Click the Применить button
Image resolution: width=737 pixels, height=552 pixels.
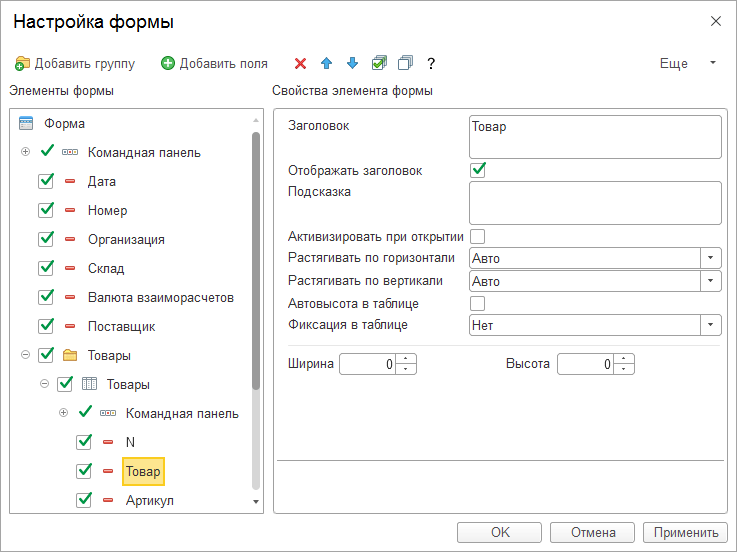685,532
